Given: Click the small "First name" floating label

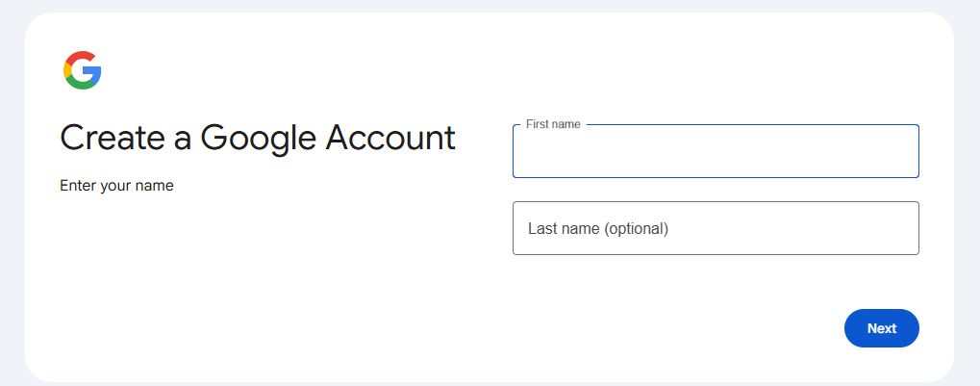Looking at the screenshot, I should click(x=553, y=124).
